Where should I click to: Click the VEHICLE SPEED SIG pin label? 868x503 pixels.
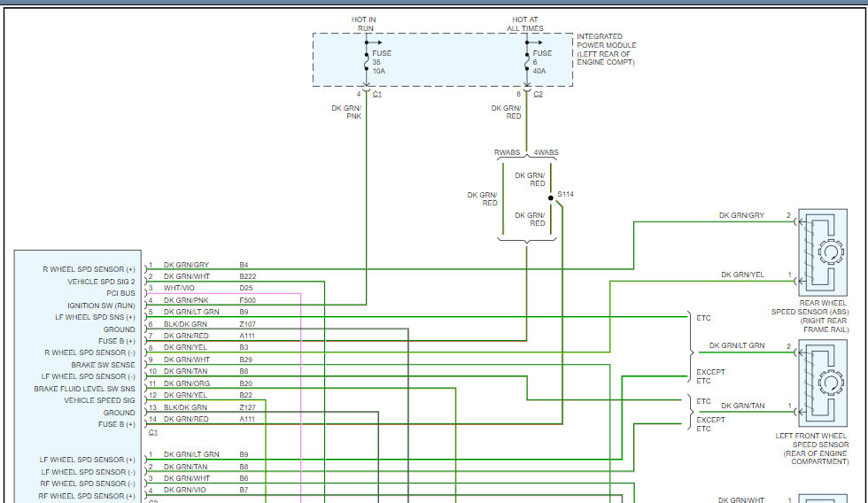pos(99,400)
